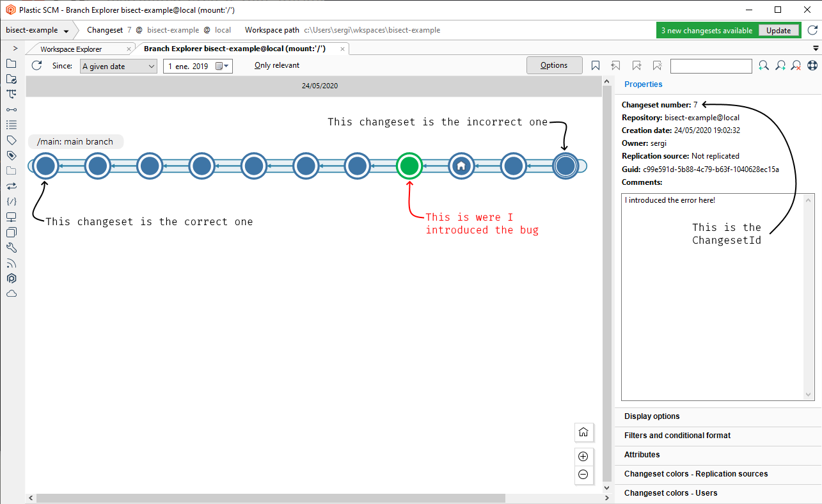Open preferences via wrench sidebar icon
Screen dimensions: 822x504
11,248
